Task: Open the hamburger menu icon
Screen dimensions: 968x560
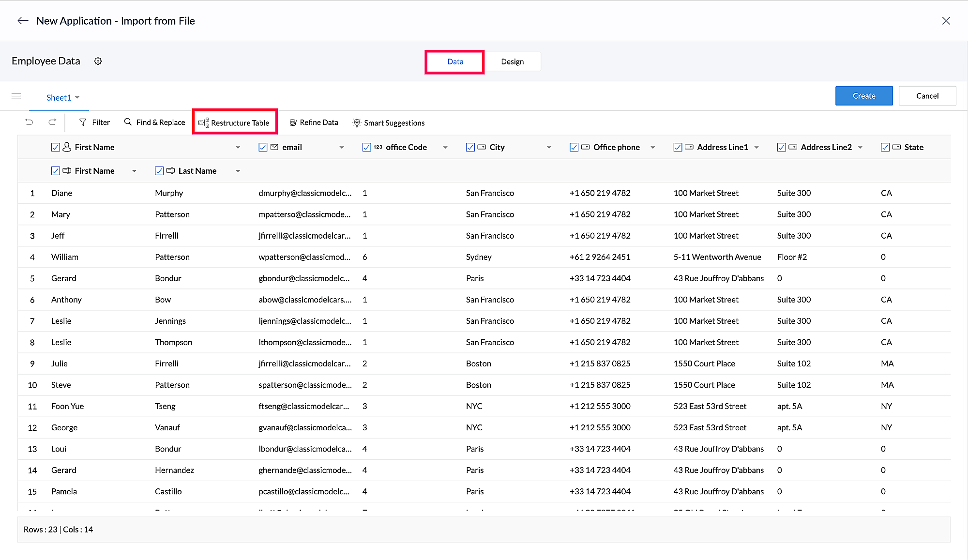Action: pyautogui.click(x=16, y=96)
